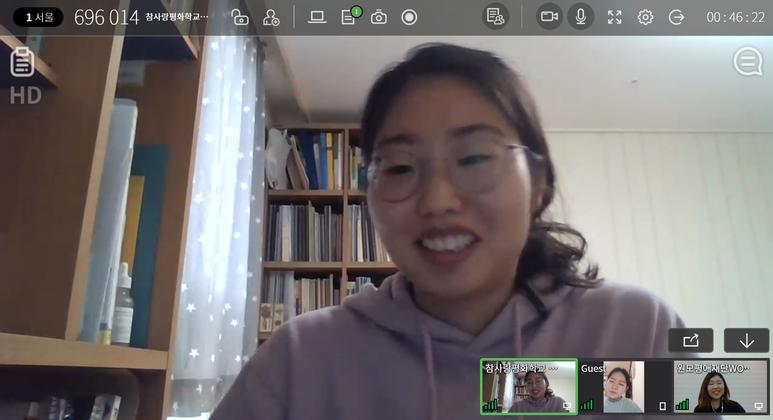Open the notes icon with green badge
The width and height of the screenshot is (773, 420).
[349, 17]
